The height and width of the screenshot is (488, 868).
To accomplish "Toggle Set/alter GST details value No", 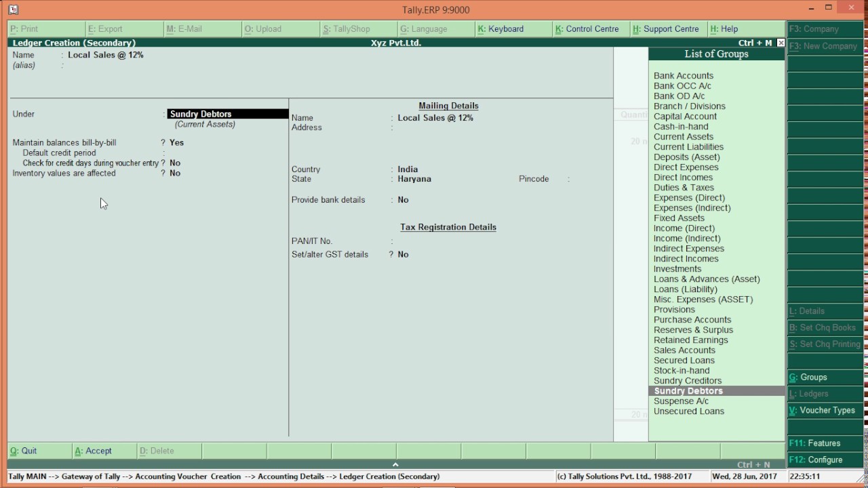I will coord(403,255).
